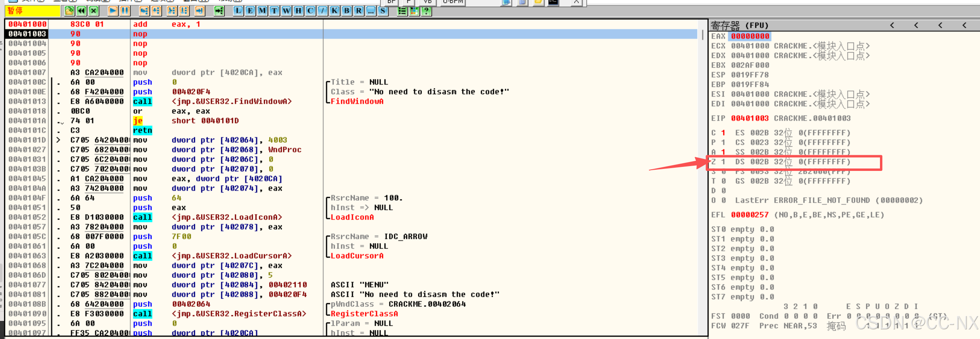Click the yellow 暂停 paused status field
The height and width of the screenshot is (339, 980).
point(33,11)
